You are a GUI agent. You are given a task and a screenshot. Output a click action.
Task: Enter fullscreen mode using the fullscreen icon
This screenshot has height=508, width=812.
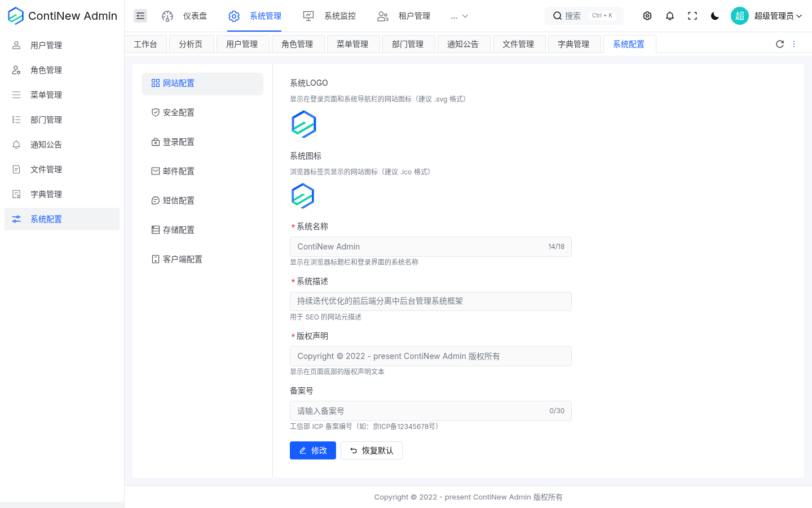692,16
